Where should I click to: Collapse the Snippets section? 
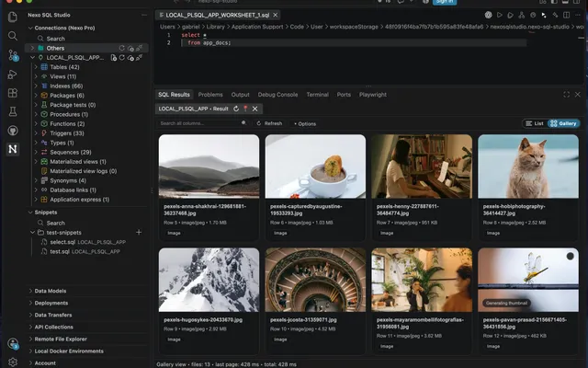click(30, 213)
